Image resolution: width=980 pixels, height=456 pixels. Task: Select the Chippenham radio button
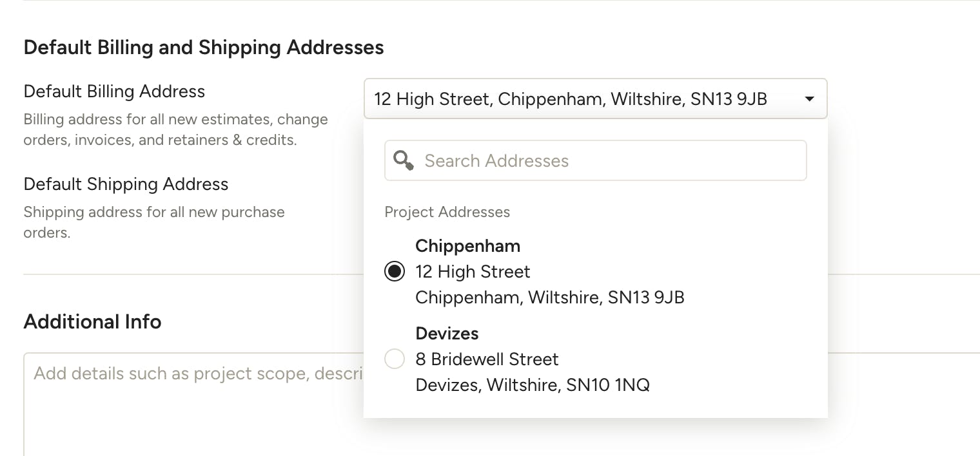pos(395,271)
